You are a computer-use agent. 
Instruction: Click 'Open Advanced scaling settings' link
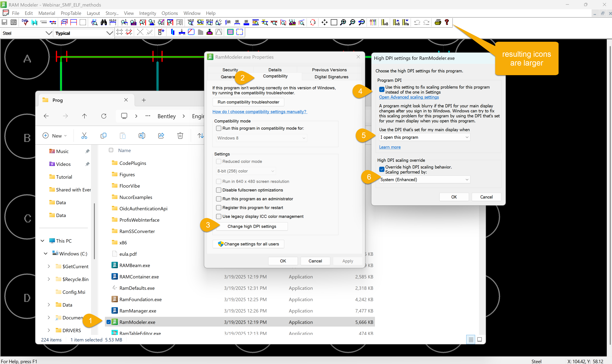(x=409, y=97)
